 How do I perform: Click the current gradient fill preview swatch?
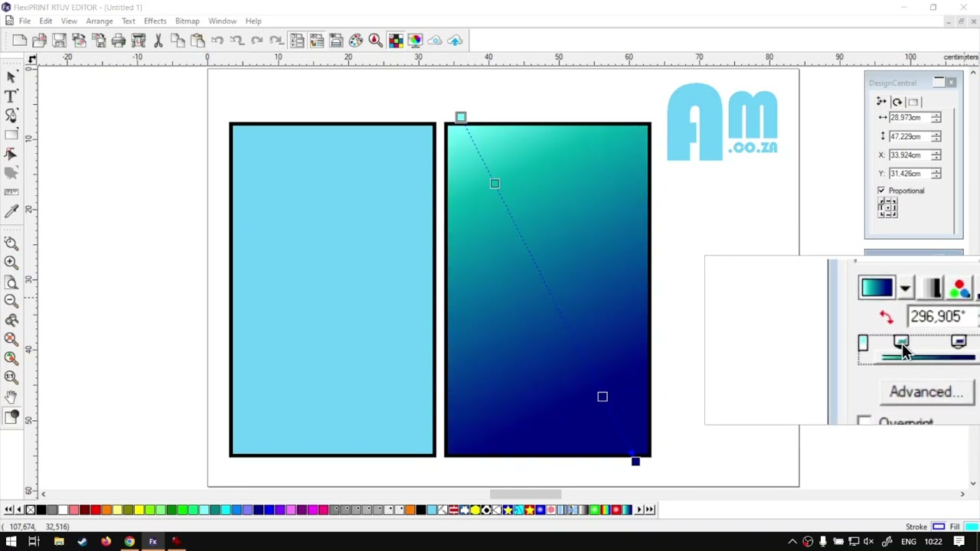click(877, 288)
